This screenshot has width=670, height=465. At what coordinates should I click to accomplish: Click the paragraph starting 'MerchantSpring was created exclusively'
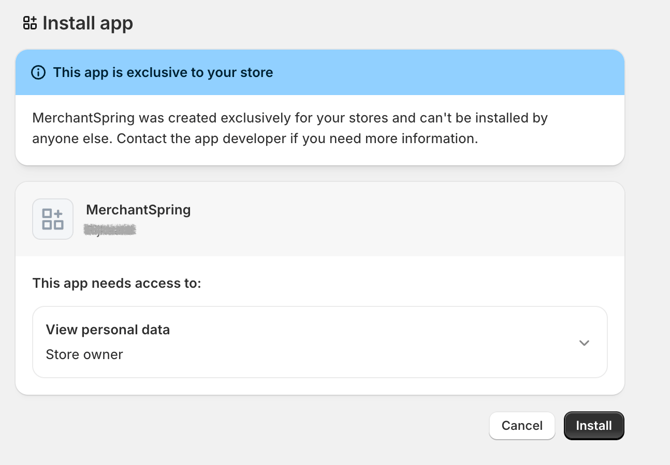(x=290, y=128)
